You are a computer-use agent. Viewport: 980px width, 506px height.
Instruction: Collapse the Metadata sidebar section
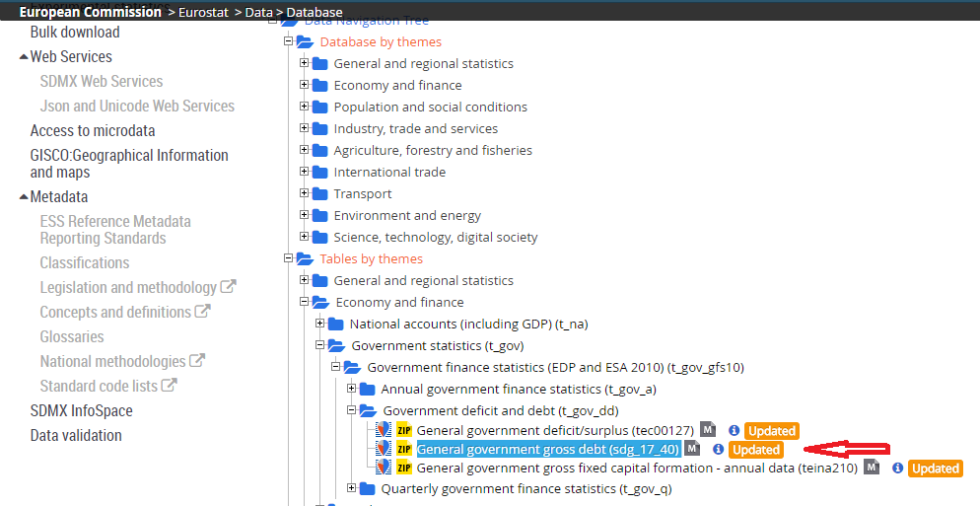point(24,197)
